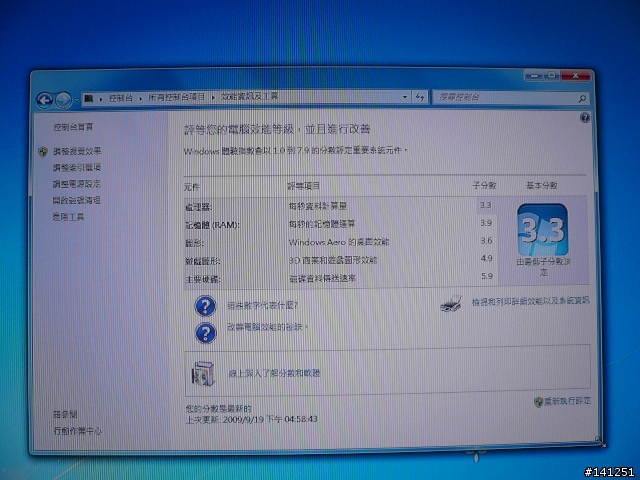Click the 處理器 row label
The height and width of the screenshot is (480, 640).
[198, 207]
